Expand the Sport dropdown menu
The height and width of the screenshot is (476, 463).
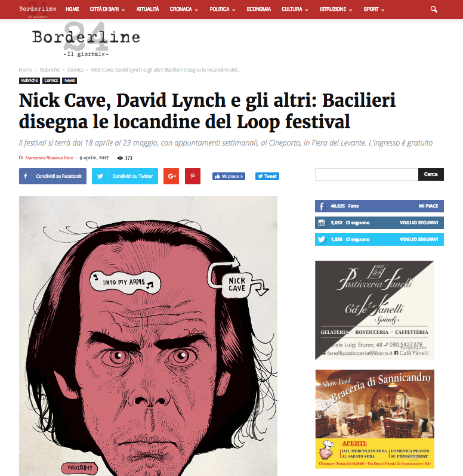click(374, 10)
